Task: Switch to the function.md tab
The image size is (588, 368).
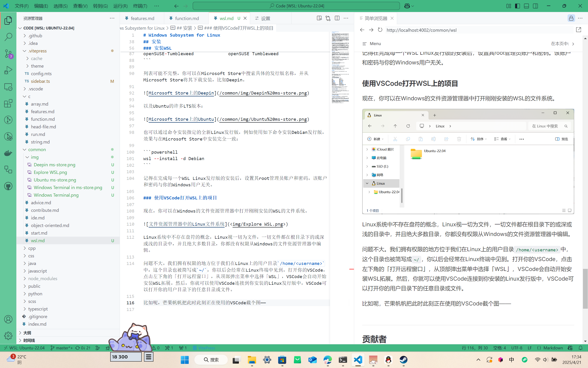Action: [186, 18]
